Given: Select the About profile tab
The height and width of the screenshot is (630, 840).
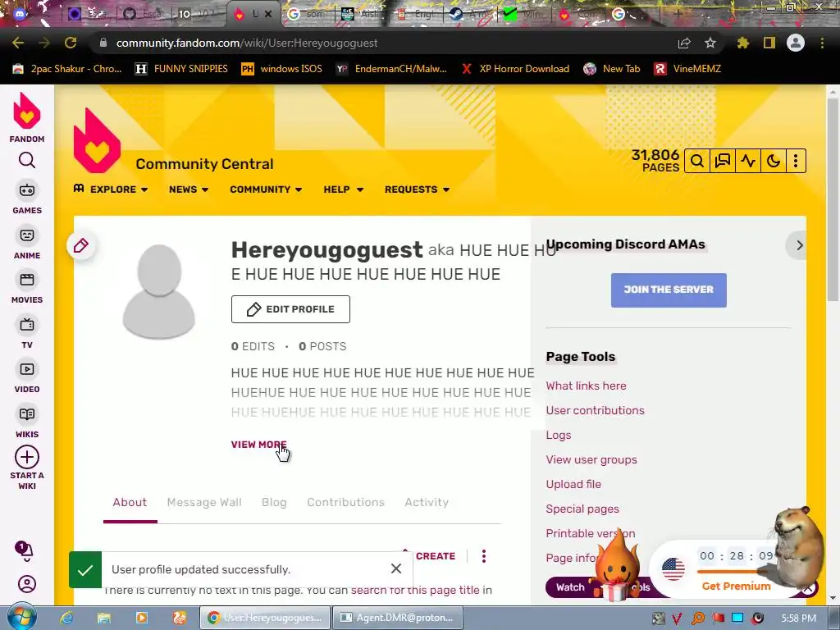Looking at the screenshot, I should [x=130, y=503].
